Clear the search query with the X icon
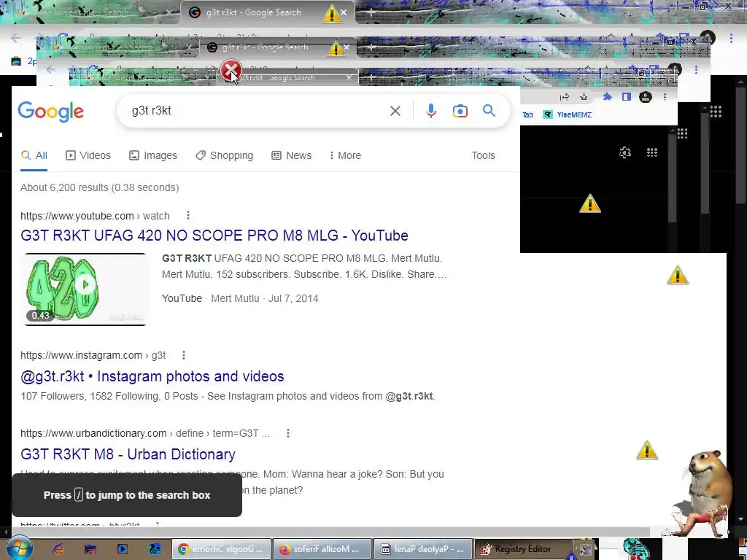747x560 pixels. point(395,111)
